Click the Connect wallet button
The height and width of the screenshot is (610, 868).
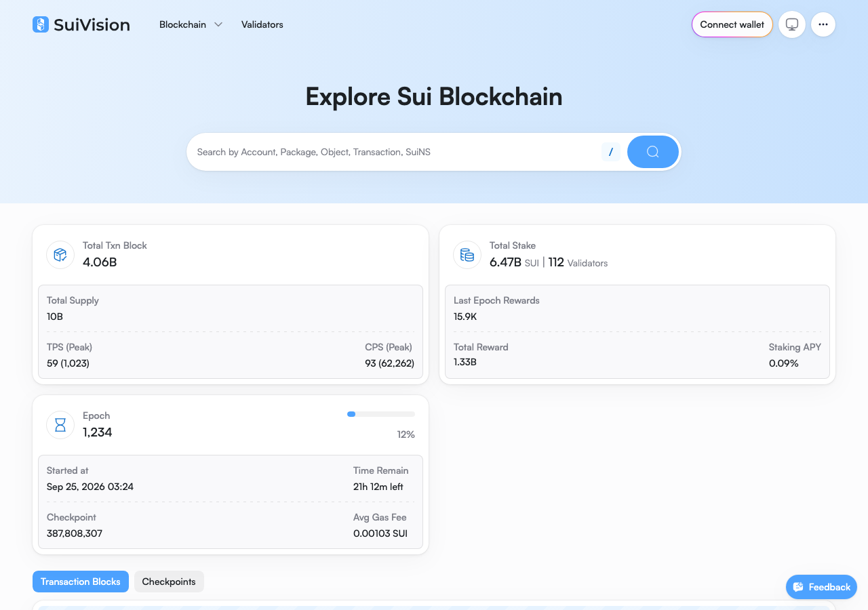pos(732,24)
